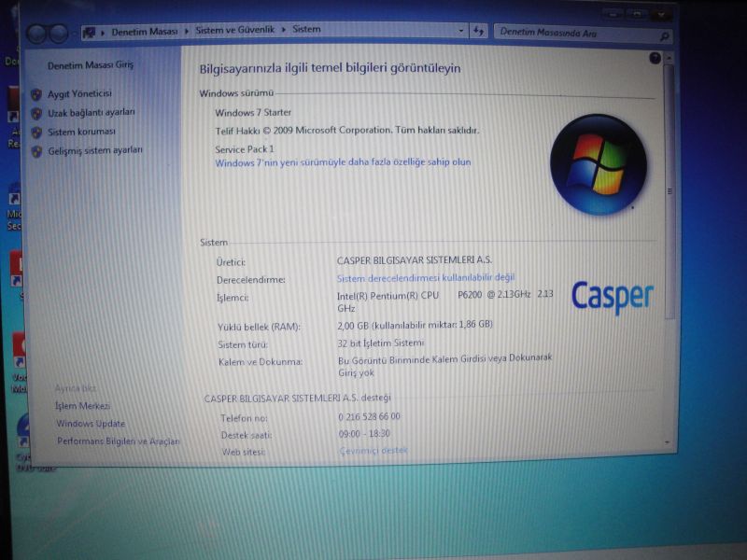Click the 32 bit İşletim Sistemi value

click(381, 343)
